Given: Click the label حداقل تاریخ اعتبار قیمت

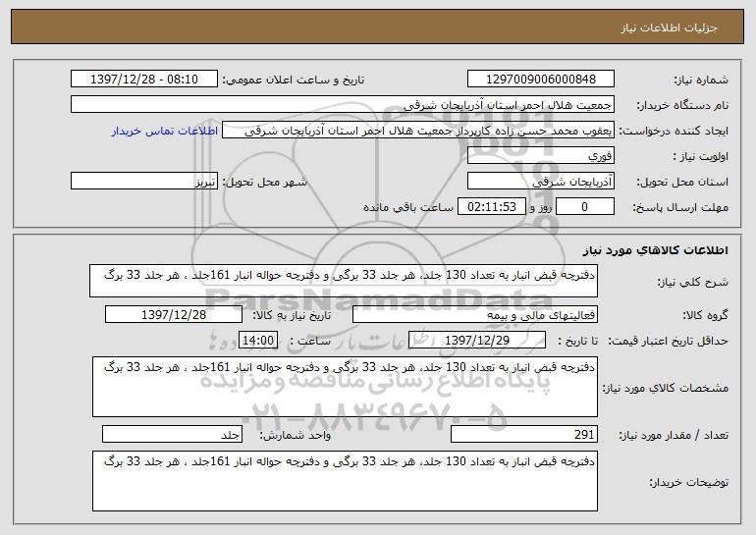Looking at the screenshot, I should (668, 341).
